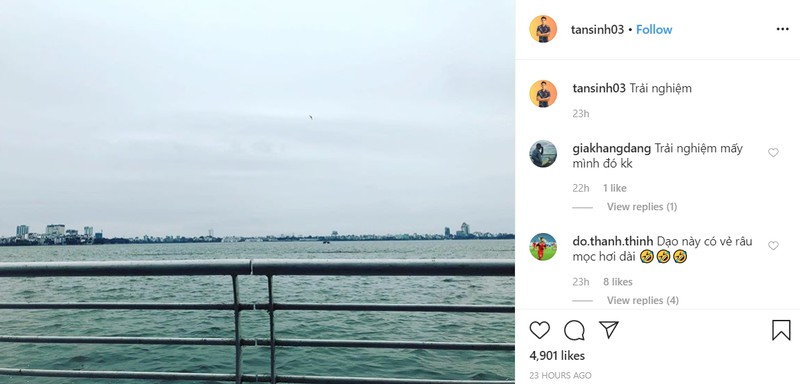Open the comment bubble icon
Screen dimensions: 800x384
[574, 330]
